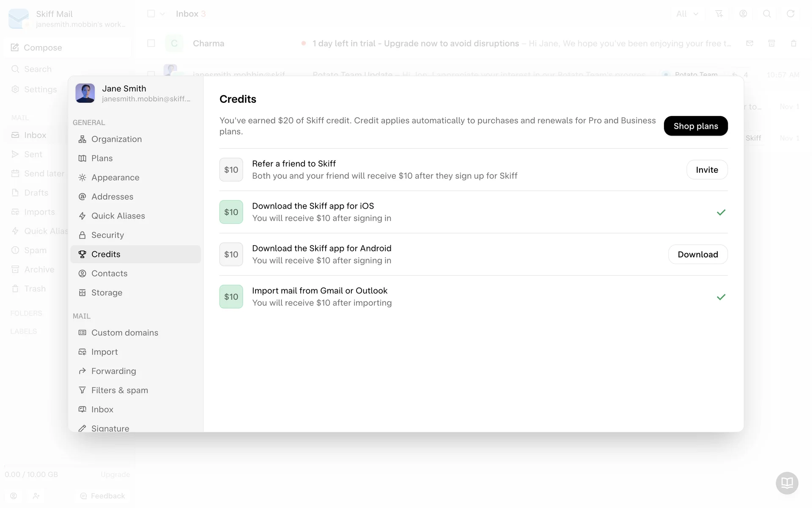Click the search magnifier icon in top toolbar
Viewport: 812px width, 508px height.
coord(766,14)
